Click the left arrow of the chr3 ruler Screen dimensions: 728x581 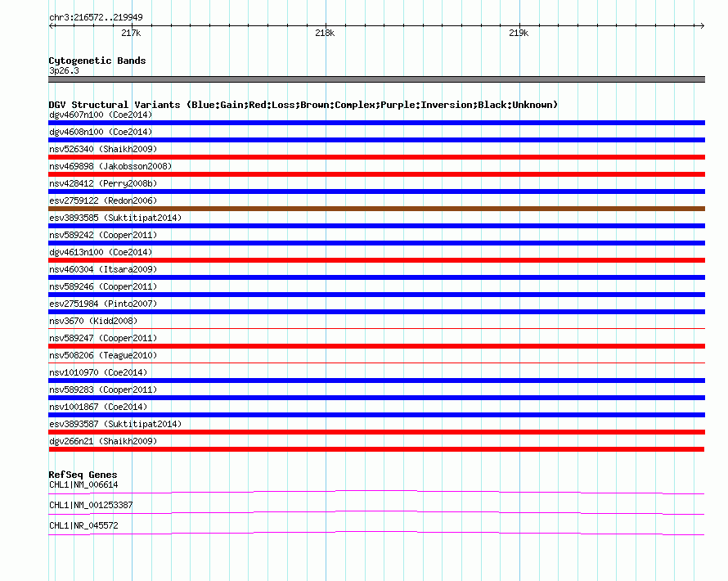[x=51, y=26]
